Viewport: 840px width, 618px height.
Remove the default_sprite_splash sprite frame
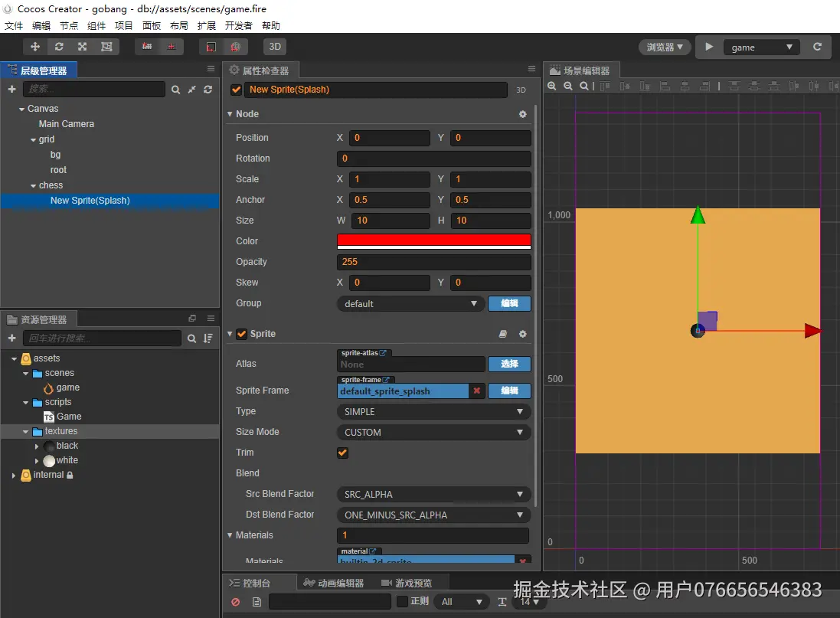pyautogui.click(x=477, y=391)
